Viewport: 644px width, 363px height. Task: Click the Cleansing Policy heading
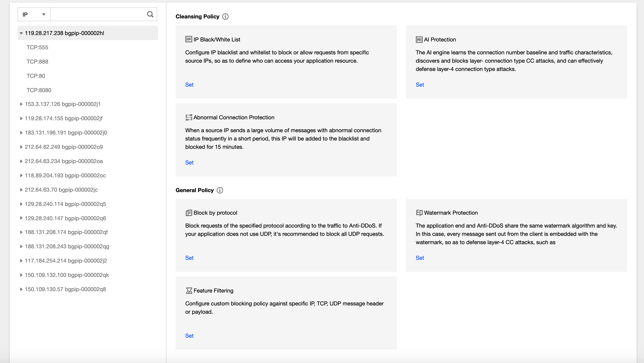tap(197, 17)
